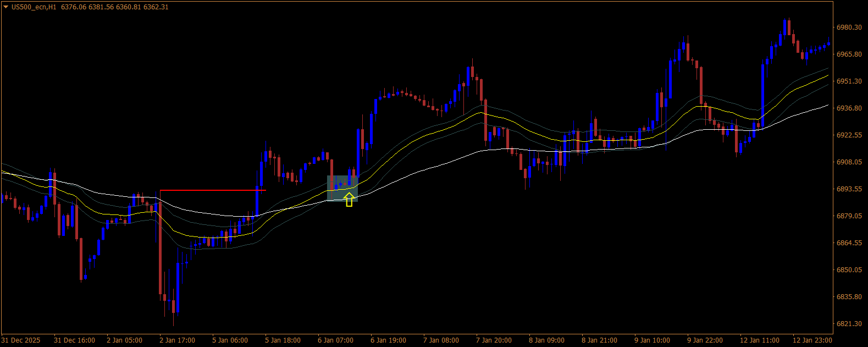Click the 6951.30 price scale label

848,81
